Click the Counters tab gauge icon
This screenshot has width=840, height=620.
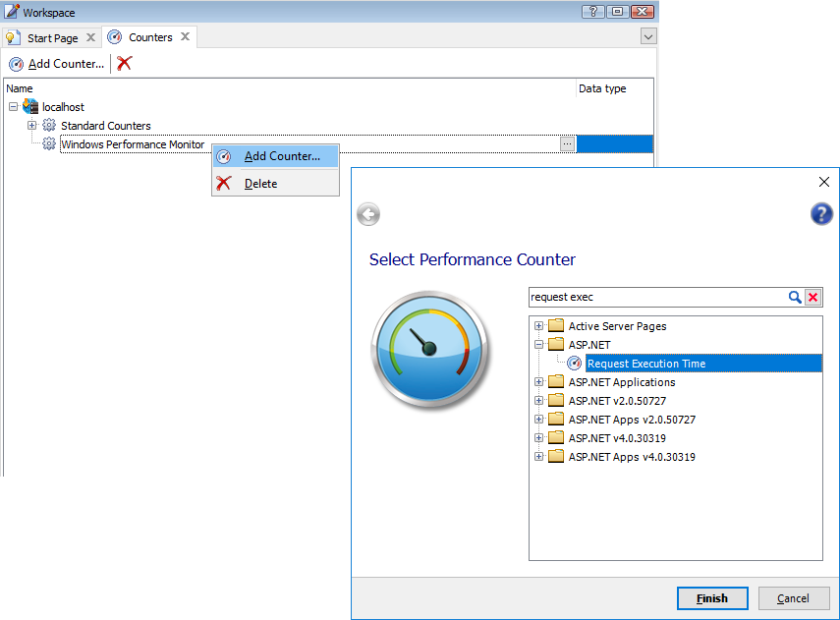click(115, 37)
